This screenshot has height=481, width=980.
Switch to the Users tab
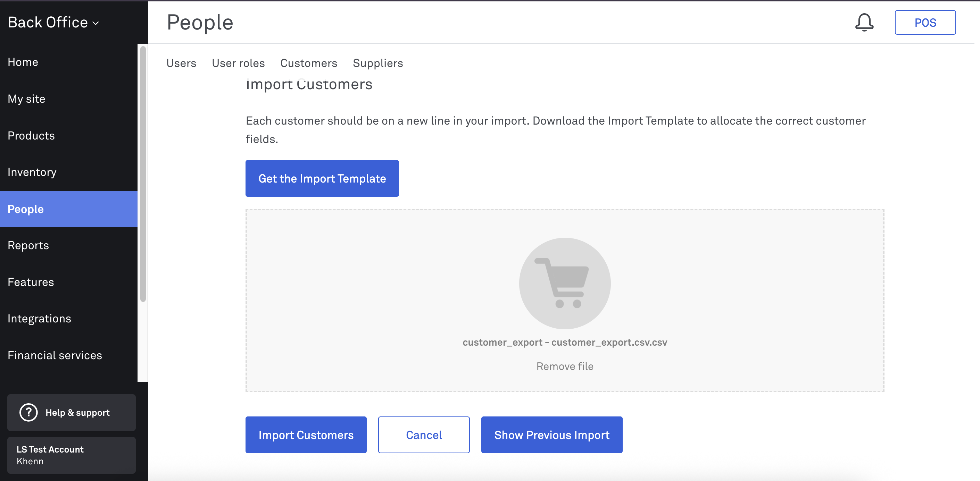tap(181, 63)
